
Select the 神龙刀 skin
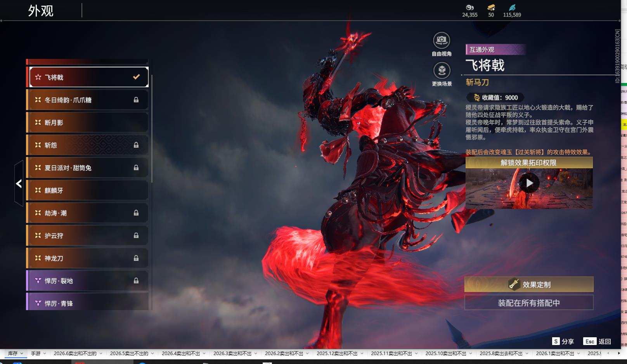tap(87, 258)
